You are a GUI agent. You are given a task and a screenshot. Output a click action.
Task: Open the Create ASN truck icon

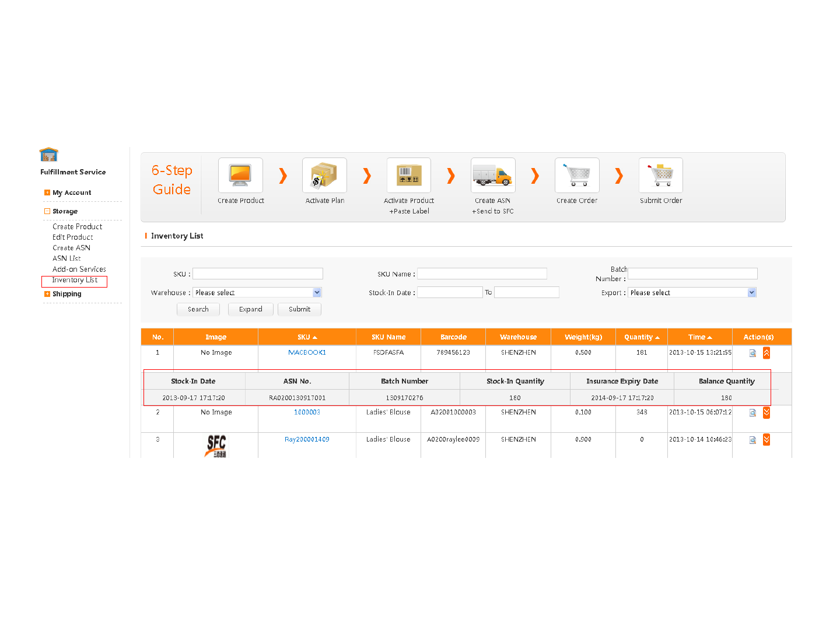pos(493,175)
